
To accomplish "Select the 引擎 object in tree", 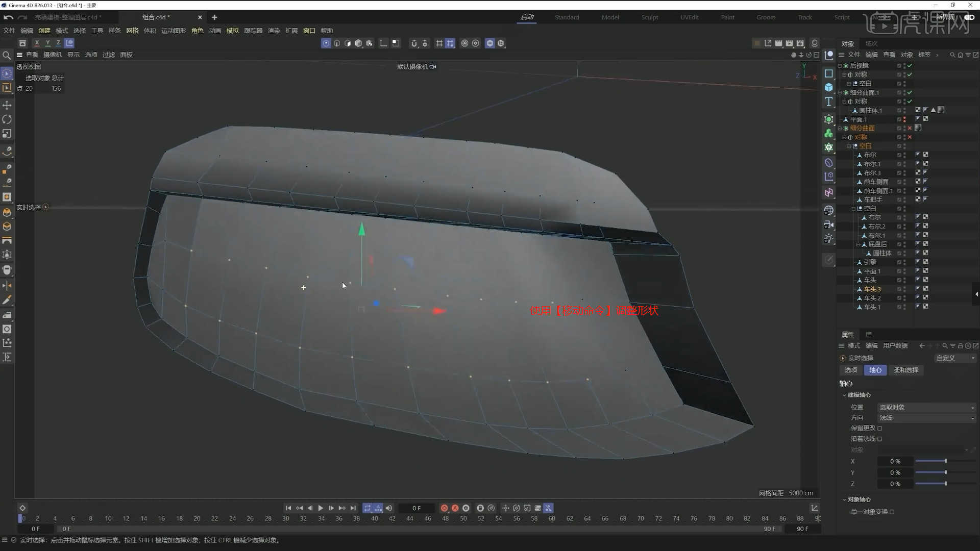I will tap(870, 262).
